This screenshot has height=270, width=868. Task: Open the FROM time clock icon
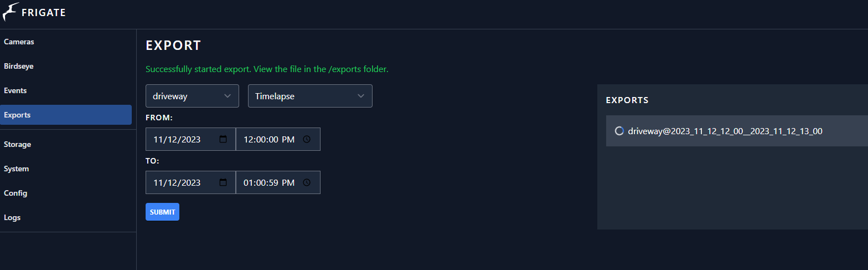(x=307, y=139)
